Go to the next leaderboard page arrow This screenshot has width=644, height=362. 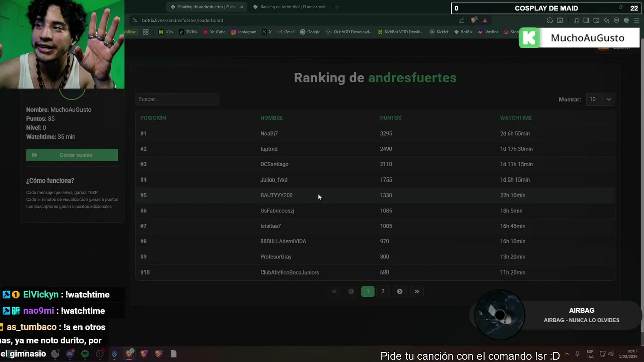pos(400,291)
